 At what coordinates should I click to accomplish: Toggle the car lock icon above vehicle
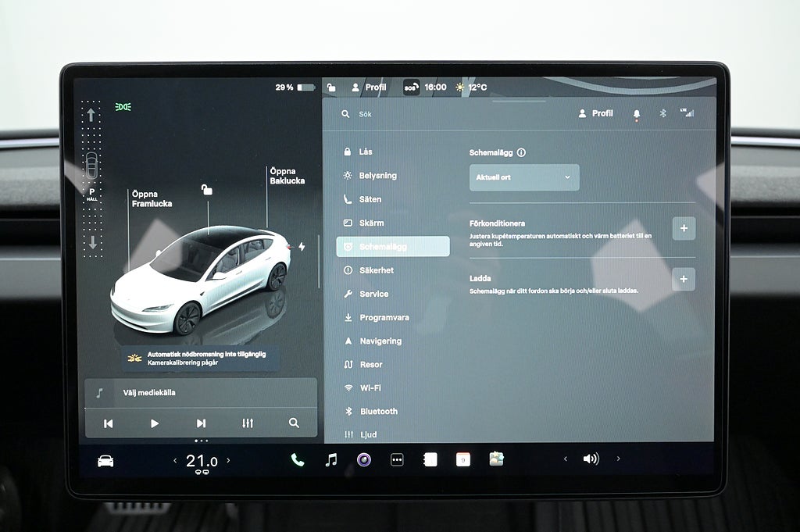[x=207, y=190]
